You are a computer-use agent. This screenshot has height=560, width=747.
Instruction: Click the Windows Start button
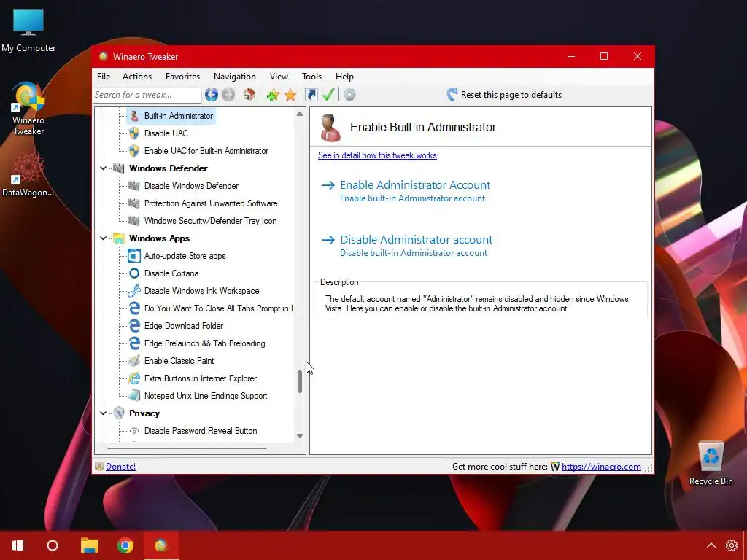point(18,545)
